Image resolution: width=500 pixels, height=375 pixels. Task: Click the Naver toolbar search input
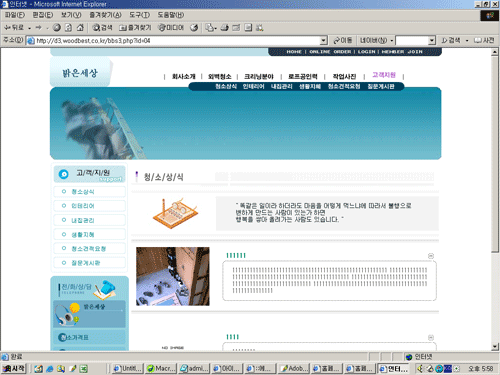pos(412,41)
